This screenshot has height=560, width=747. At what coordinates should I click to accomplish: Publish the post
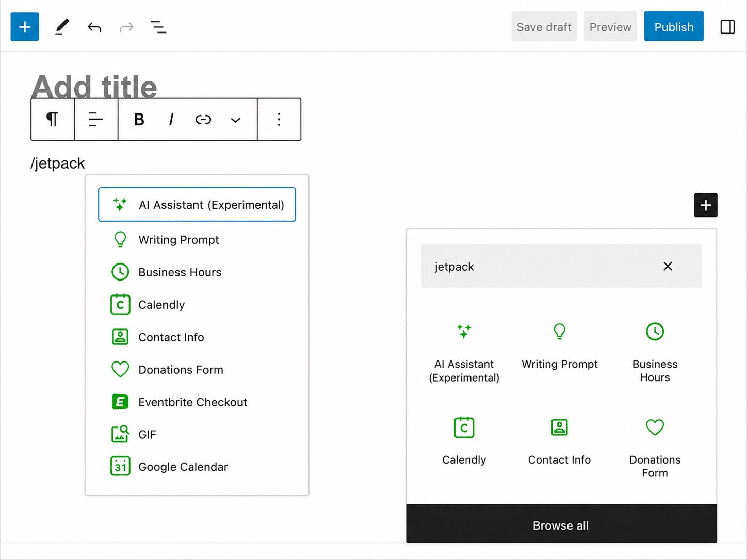click(x=674, y=27)
